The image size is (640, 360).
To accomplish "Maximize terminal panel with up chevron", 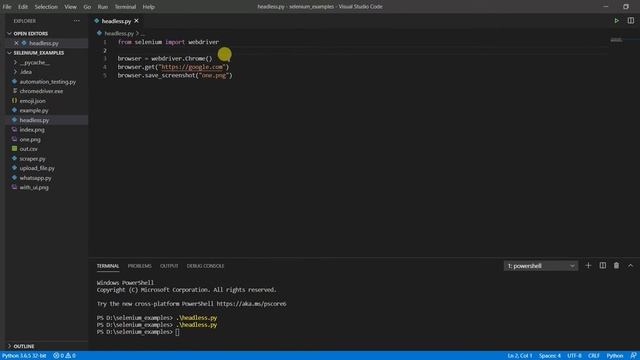I will coord(630,266).
